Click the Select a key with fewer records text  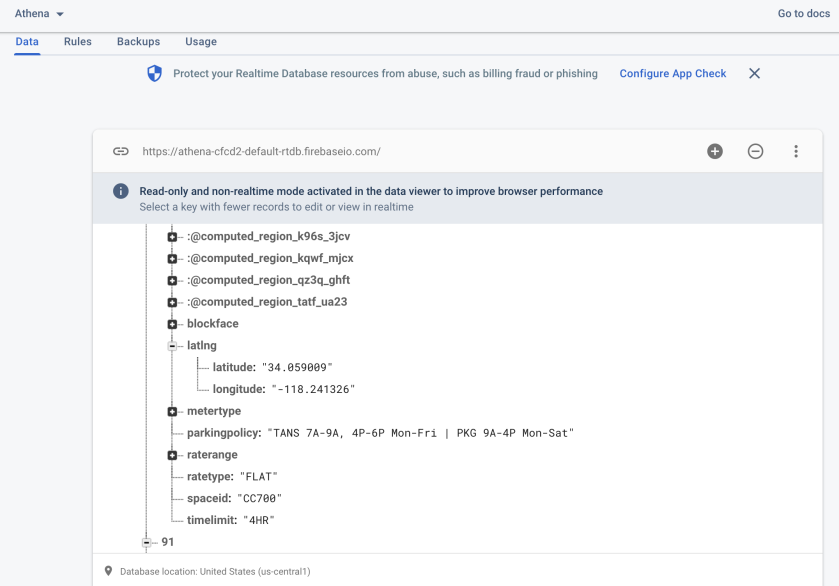point(277,207)
